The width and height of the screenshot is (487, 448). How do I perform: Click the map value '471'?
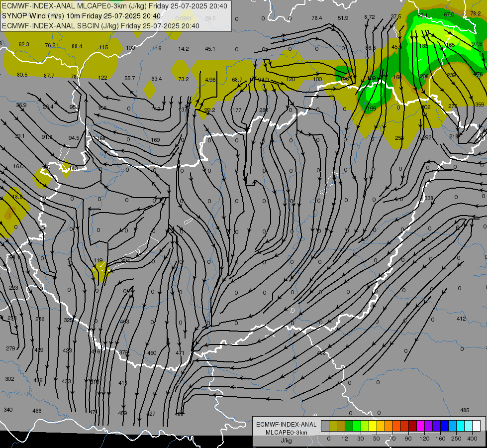click(x=180, y=353)
